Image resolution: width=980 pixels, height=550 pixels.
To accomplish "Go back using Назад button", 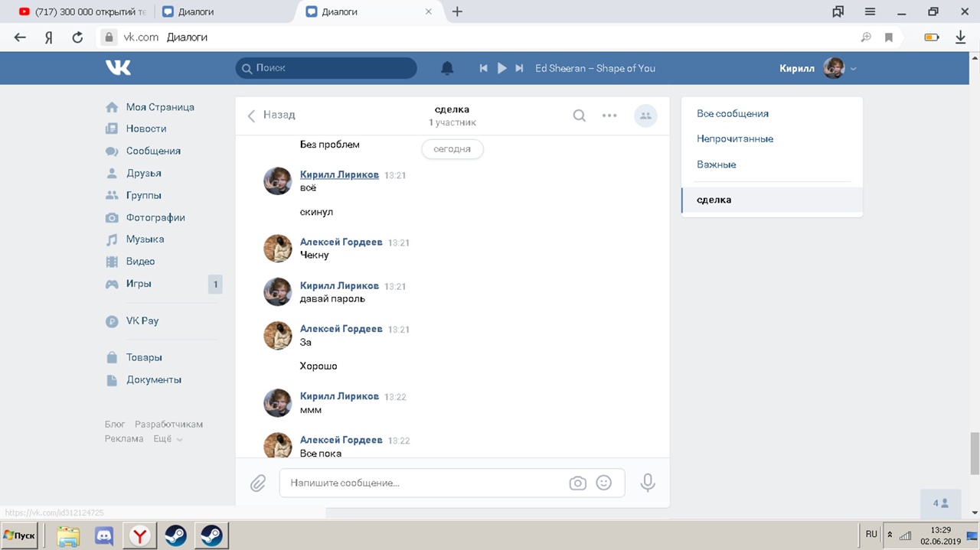I will 272,115.
